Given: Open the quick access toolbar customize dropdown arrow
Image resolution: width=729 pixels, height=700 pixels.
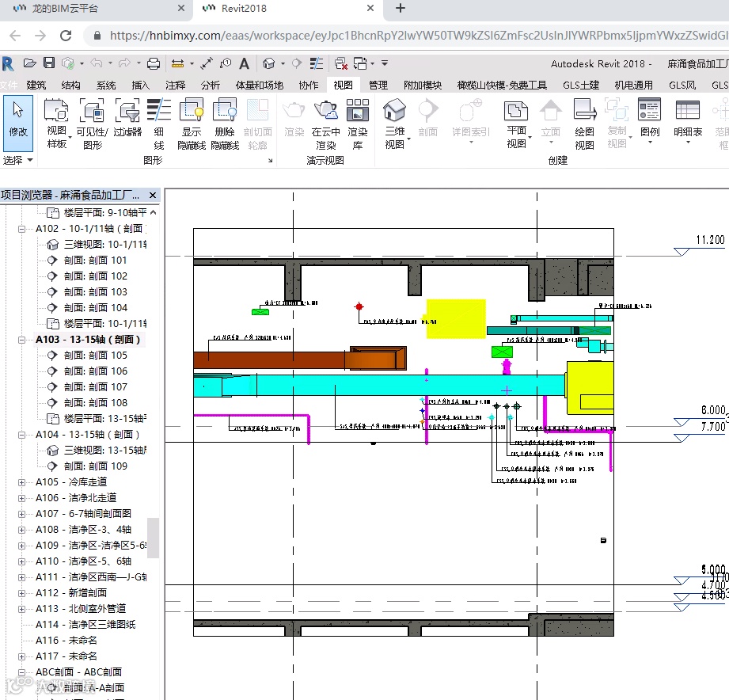Looking at the screenshot, I should click(385, 63).
